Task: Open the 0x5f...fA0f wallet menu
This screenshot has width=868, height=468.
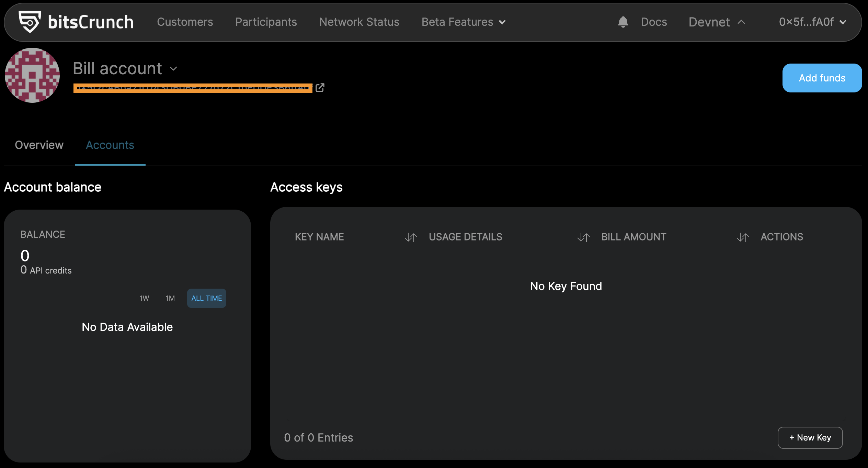Action: 812,22
